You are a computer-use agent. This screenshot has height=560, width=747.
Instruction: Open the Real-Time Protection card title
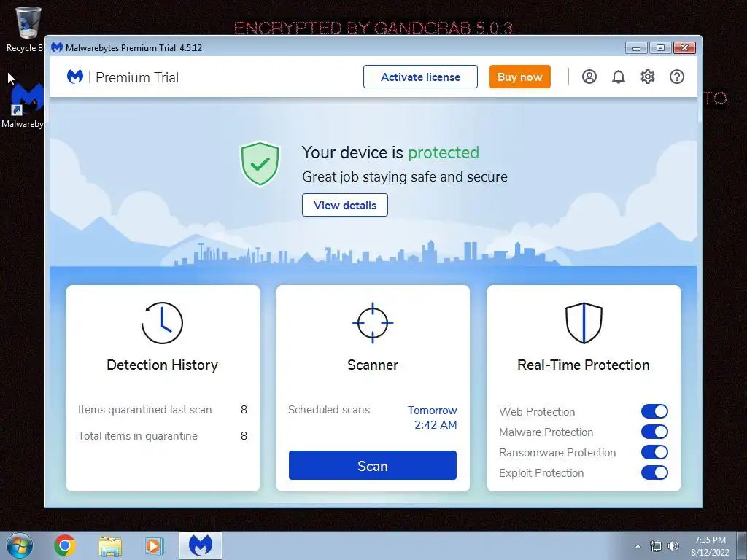coord(584,365)
